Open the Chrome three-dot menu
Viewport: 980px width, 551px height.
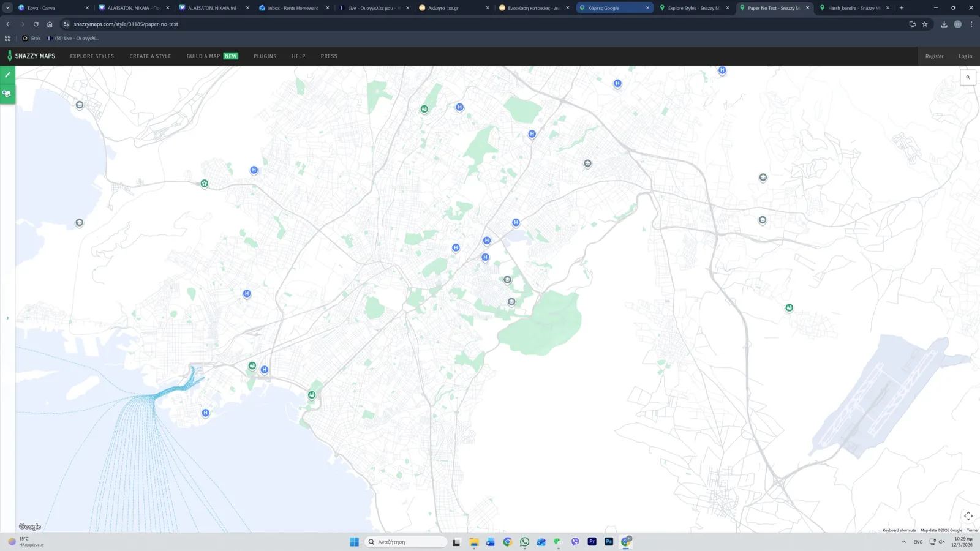(971, 24)
